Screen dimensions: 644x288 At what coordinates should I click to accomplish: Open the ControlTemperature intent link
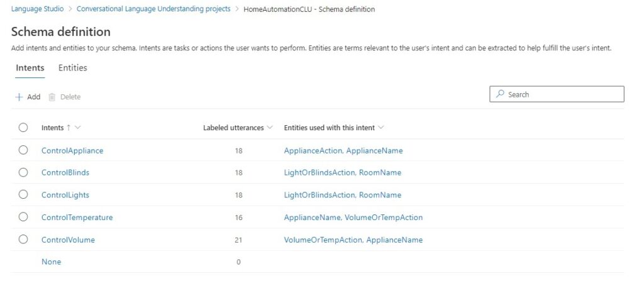point(77,218)
